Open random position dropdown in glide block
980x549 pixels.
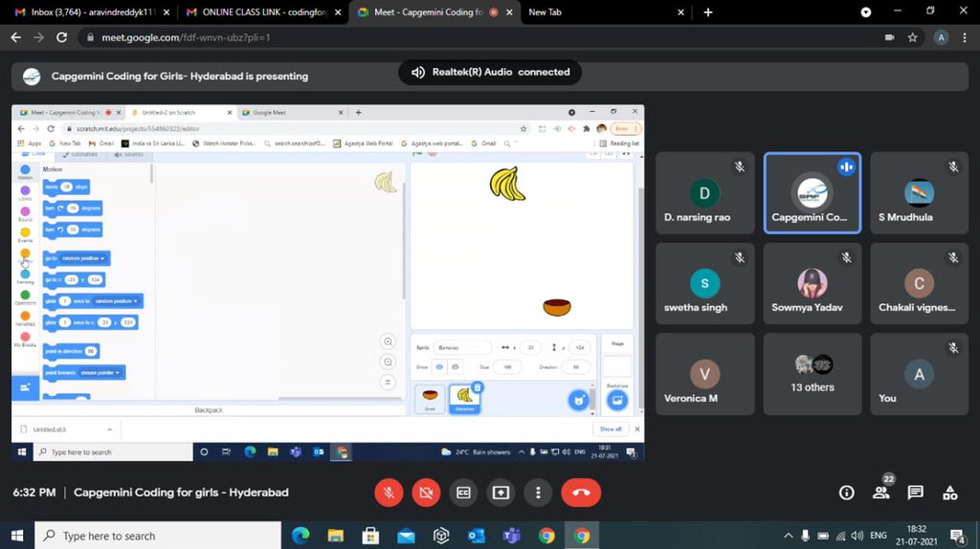(116, 301)
